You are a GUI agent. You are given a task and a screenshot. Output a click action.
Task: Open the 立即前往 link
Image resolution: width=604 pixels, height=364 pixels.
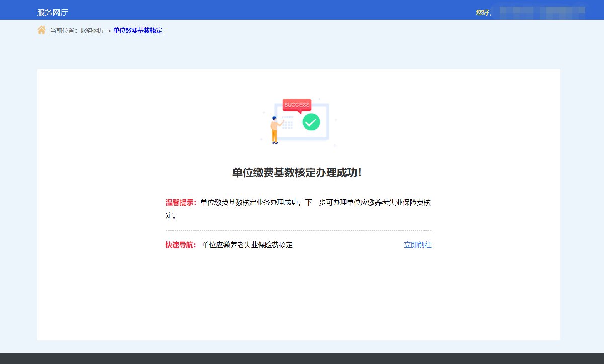tap(417, 245)
